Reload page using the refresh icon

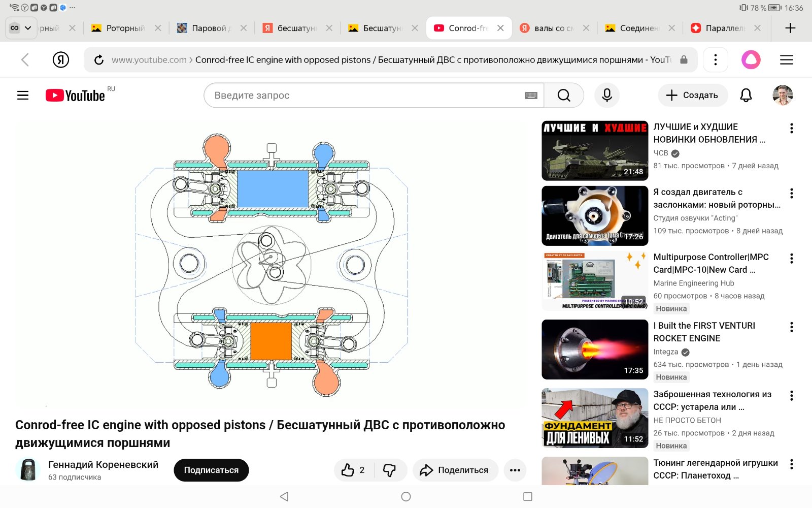point(99,60)
